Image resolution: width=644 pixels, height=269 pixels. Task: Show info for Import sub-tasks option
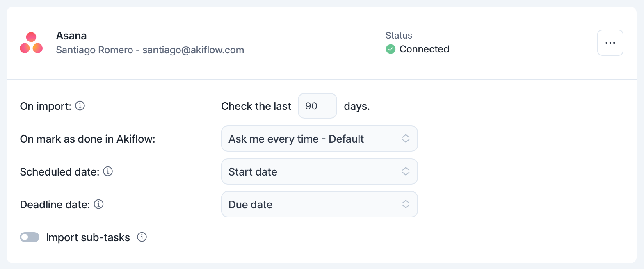(x=142, y=237)
